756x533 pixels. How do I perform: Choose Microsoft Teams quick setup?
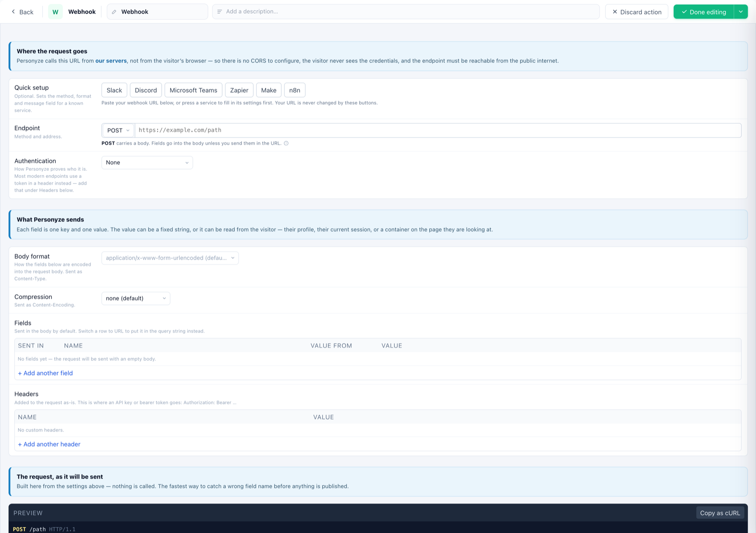193,90
